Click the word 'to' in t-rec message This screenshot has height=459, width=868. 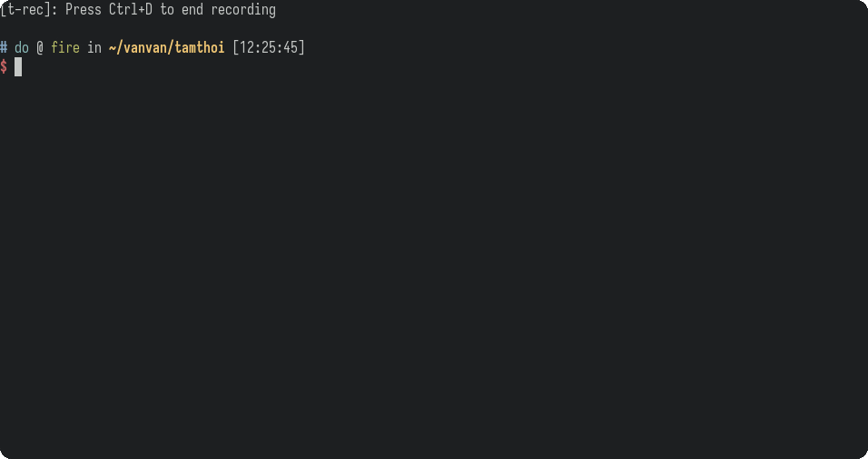pos(167,9)
